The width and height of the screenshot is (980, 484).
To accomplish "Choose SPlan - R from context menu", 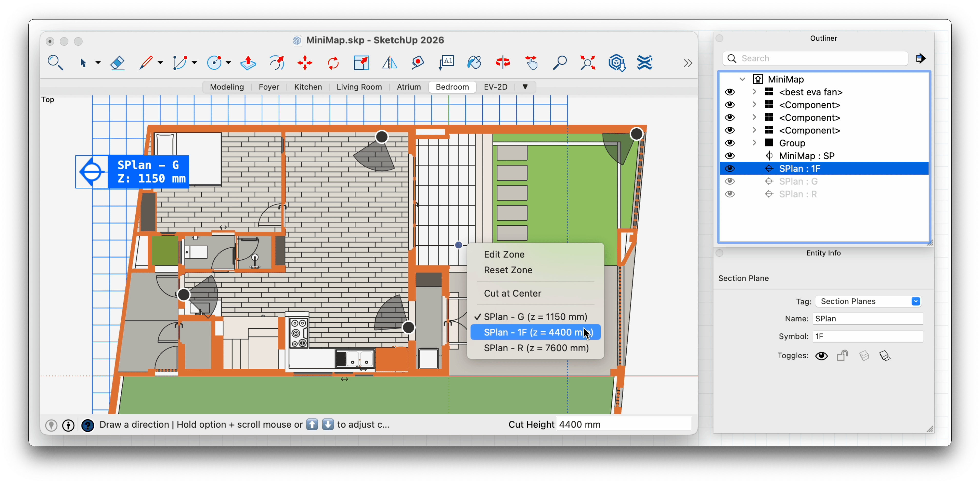I will (536, 348).
